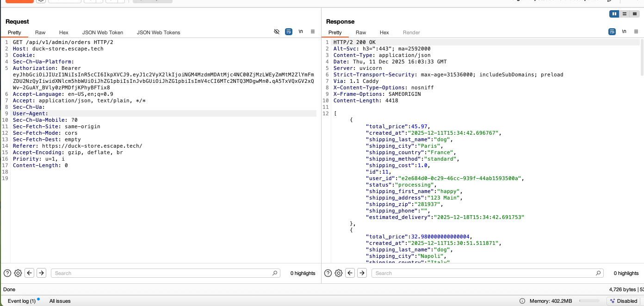644x306 pixels.
Task: Open help via the question mark icon
Action: coord(7,273)
